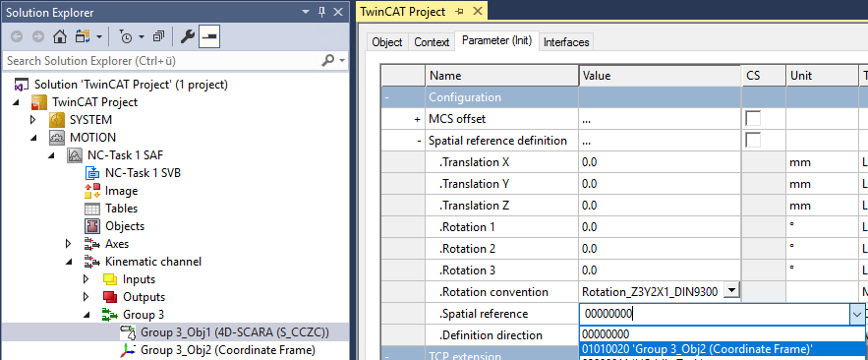Tick the Spatial reference definition CS checkbox
This screenshot has width=868, height=360.
753,140
